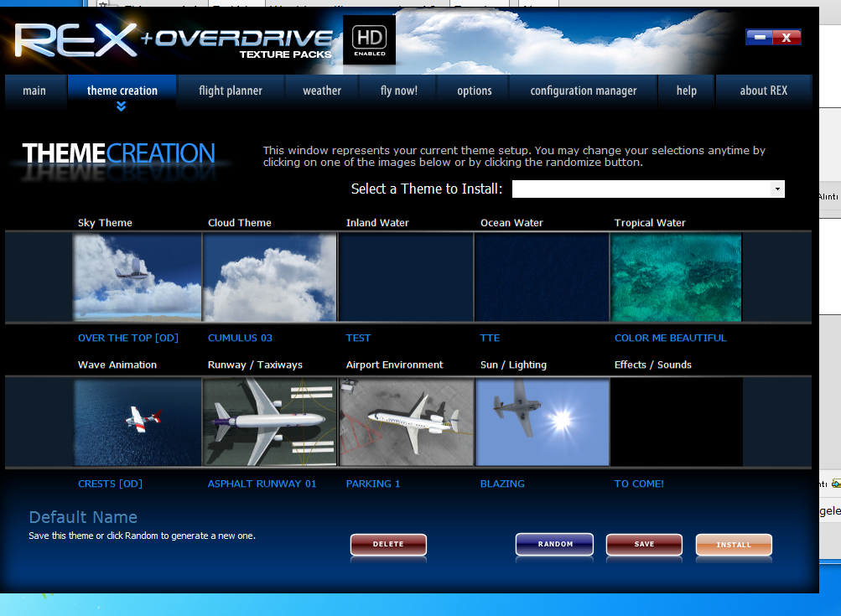Choose the Airport Environment parking thumbnail

pyautogui.click(x=407, y=422)
